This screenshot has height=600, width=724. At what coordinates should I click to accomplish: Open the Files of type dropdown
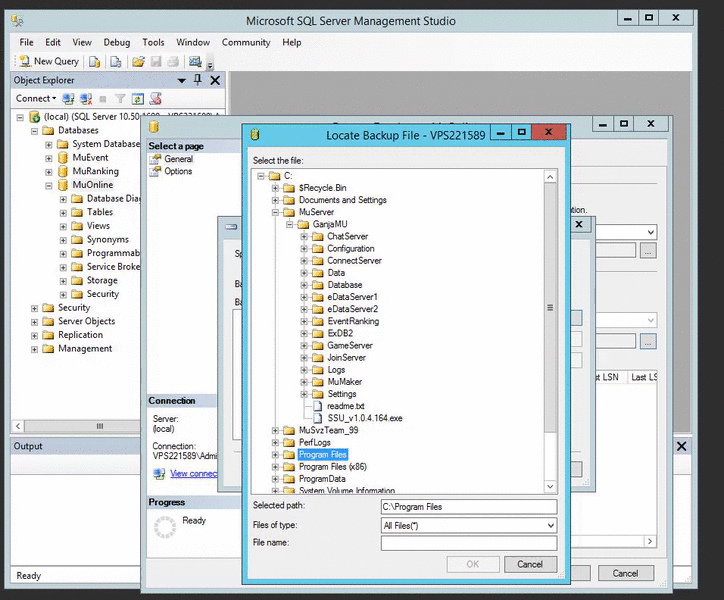(x=550, y=526)
